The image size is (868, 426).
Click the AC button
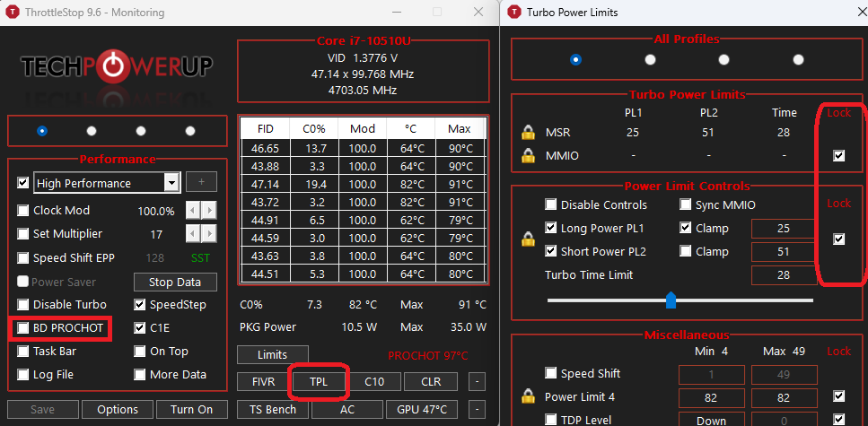tap(347, 409)
